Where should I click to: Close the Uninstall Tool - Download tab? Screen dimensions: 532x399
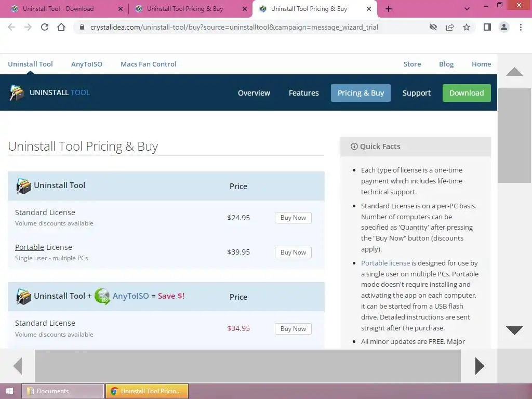pyautogui.click(x=121, y=9)
